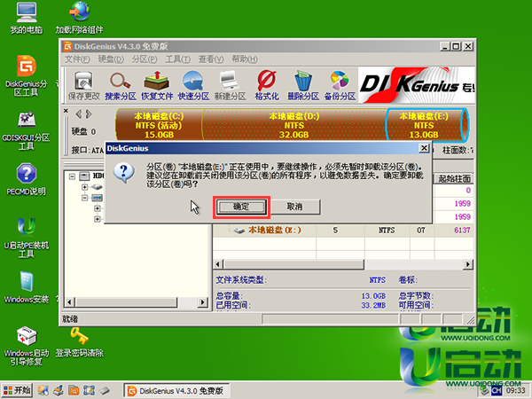Select 本地磁盘(E:) row in partition table

[343, 231]
